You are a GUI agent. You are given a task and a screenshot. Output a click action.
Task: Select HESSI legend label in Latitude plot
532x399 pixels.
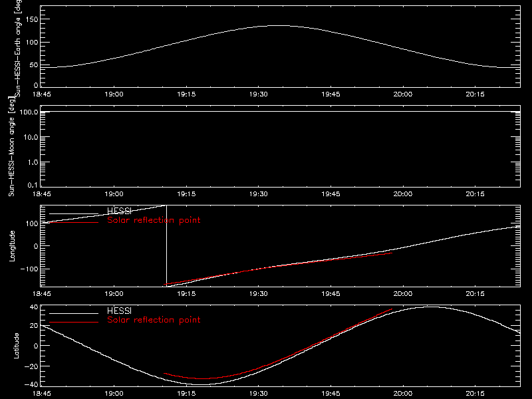[119, 311]
